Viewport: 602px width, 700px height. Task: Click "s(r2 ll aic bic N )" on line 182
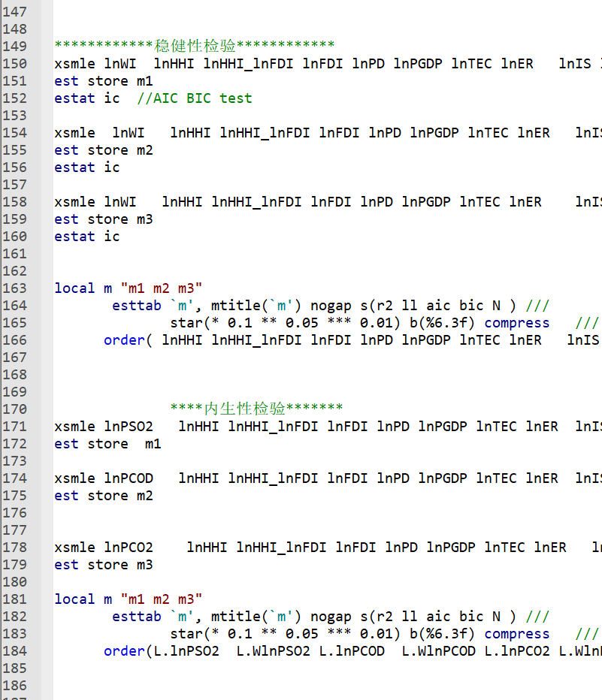coord(438,617)
